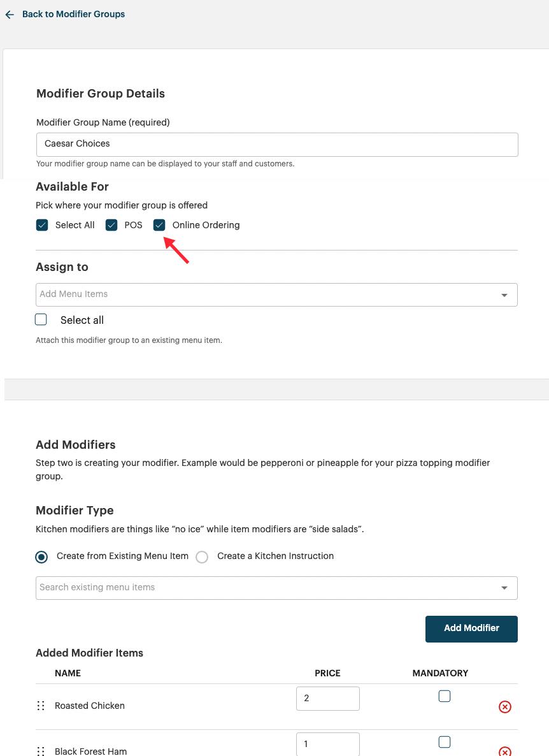Select Create from Existing Menu Item option

tap(41, 556)
